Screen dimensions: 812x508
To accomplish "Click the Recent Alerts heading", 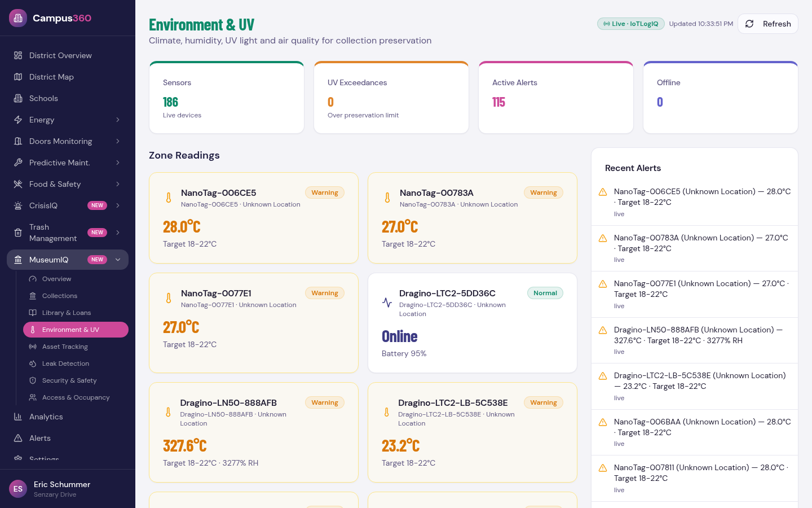I will (633, 168).
